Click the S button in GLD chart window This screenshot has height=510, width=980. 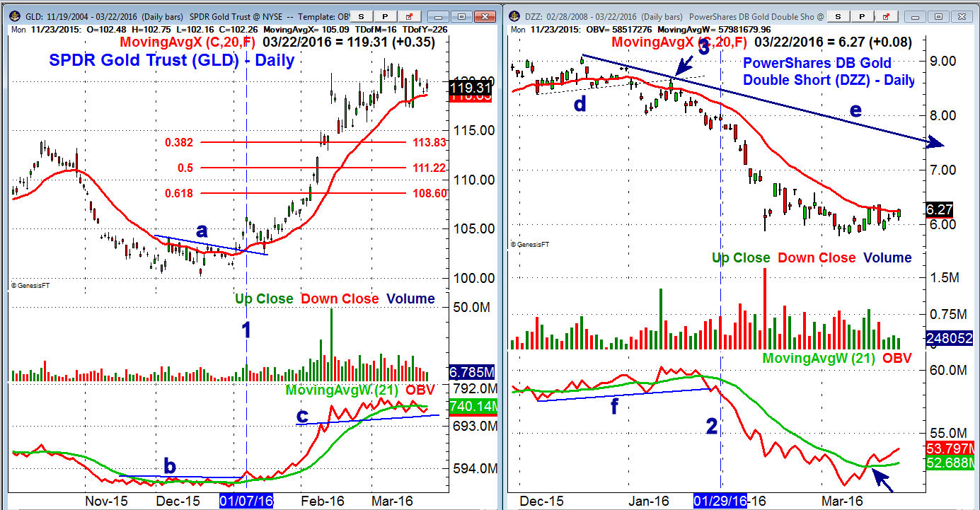point(362,16)
